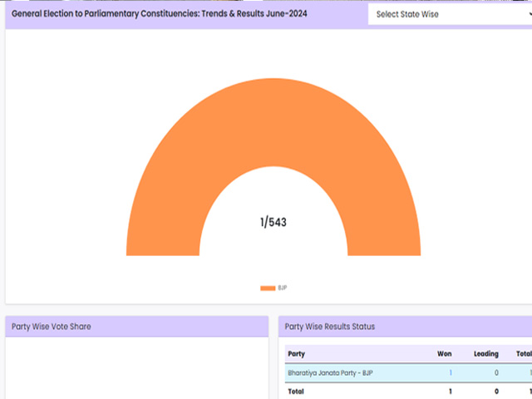
Task: Click the BJP won count link 1
Action: (451, 373)
